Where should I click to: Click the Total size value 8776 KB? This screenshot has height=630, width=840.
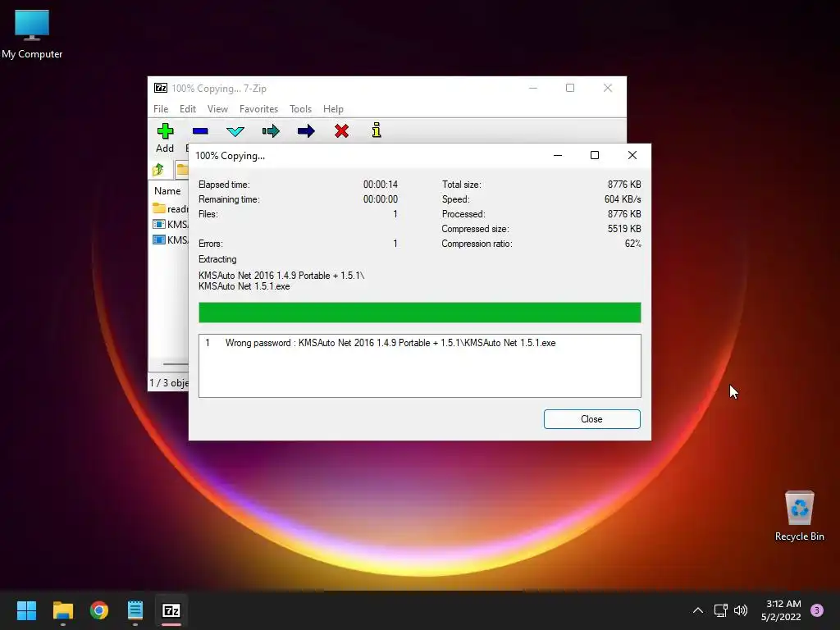pyautogui.click(x=624, y=185)
